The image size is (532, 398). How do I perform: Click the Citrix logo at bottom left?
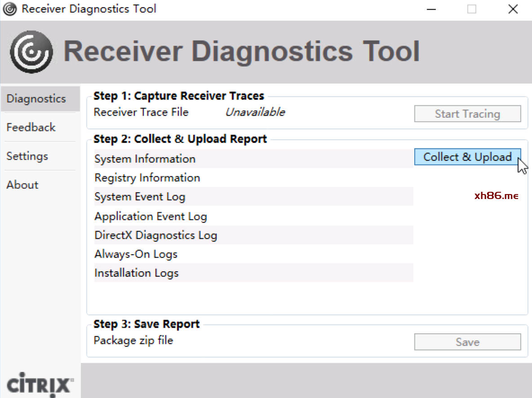click(40, 384)
